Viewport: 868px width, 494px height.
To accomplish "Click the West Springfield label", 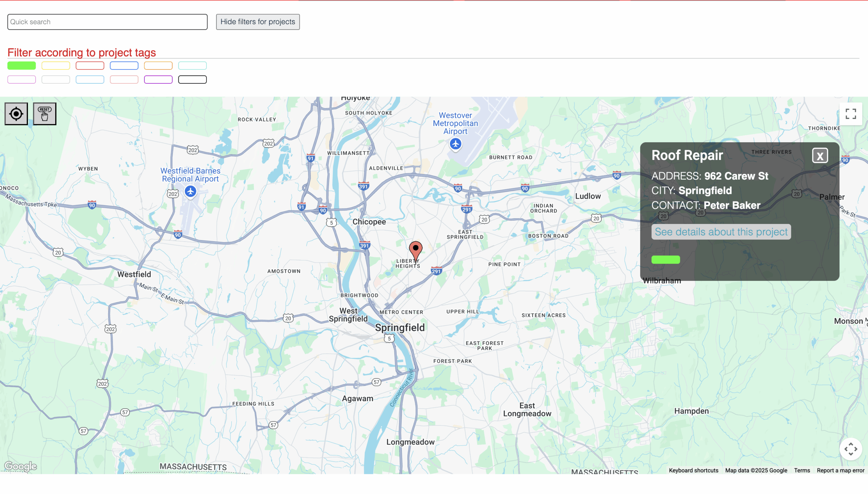I will tap(348, 315).
